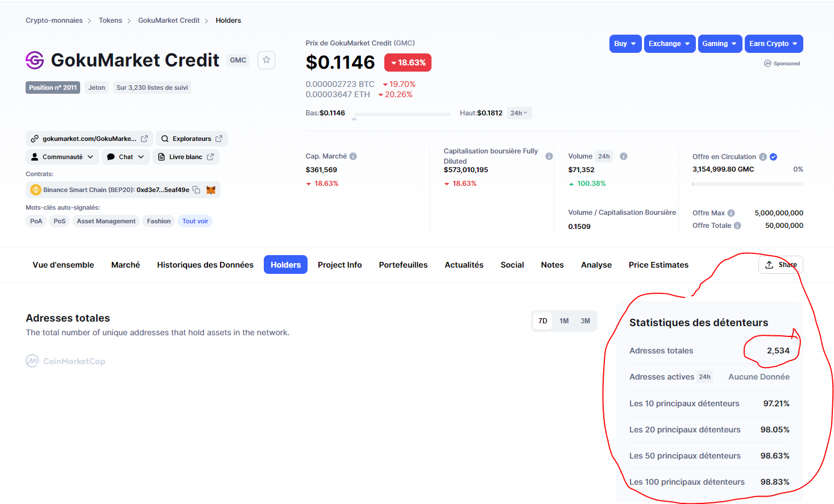The width and height of the screenshot is (834, 504).
Task: Select 3M time range
Action: click(x=585, y=321)
